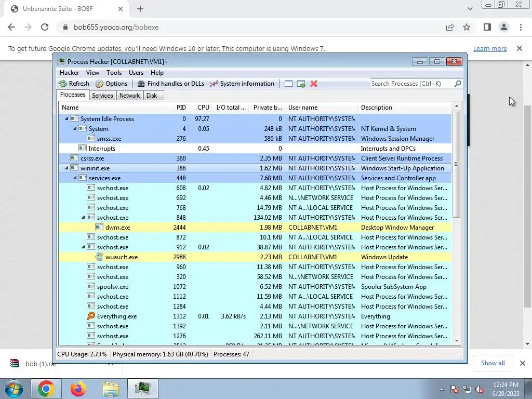Viewport: 532px width, 399px height.
Task: Open Windows Start button
Action: (14, 389)
